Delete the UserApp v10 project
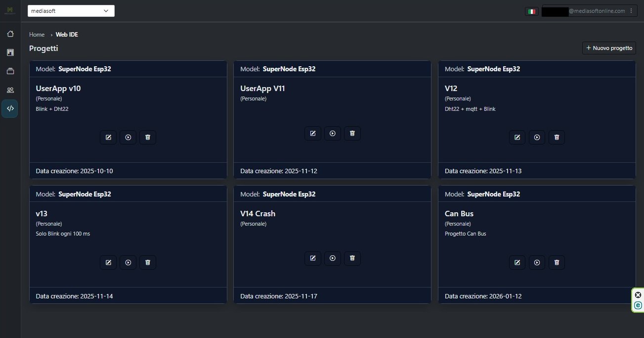 tap(148, 137)
